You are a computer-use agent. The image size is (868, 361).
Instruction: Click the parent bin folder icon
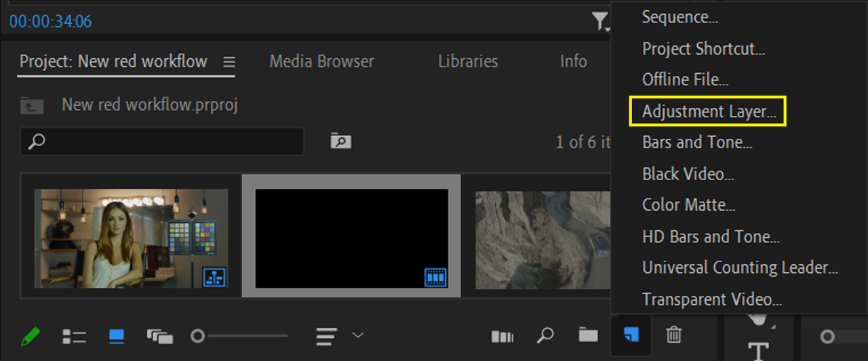tap(32, 105)
